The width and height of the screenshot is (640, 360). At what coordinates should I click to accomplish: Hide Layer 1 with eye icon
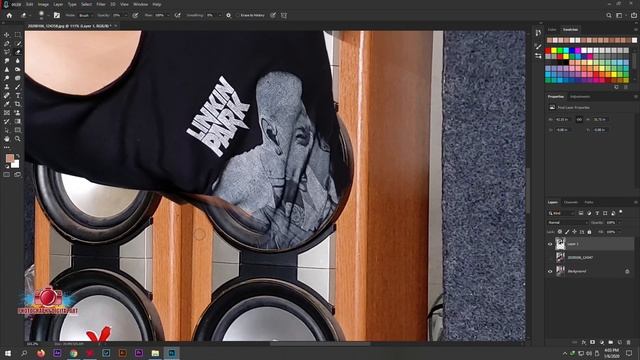click(550, 244)
